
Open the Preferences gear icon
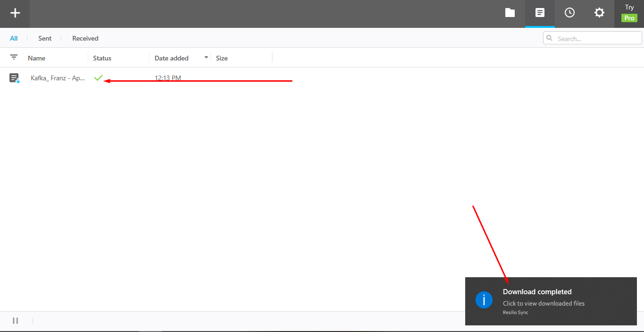pyautogui.click(x=599, y=13)
